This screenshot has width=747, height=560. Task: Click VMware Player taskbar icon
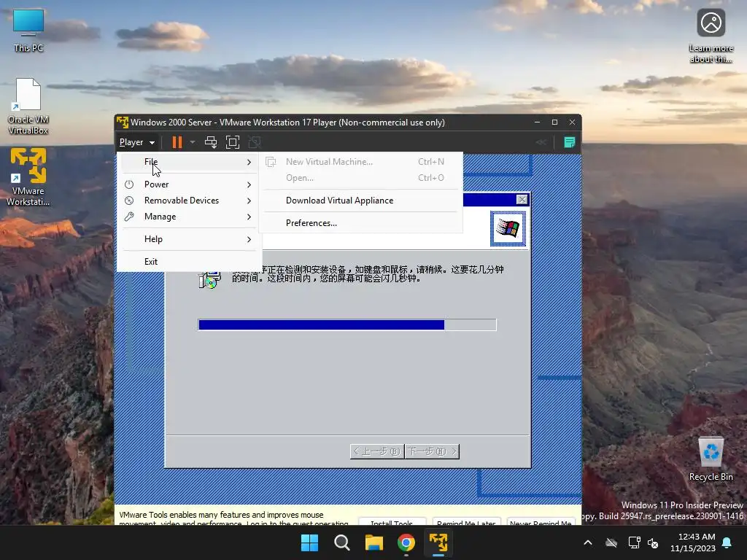438,542
